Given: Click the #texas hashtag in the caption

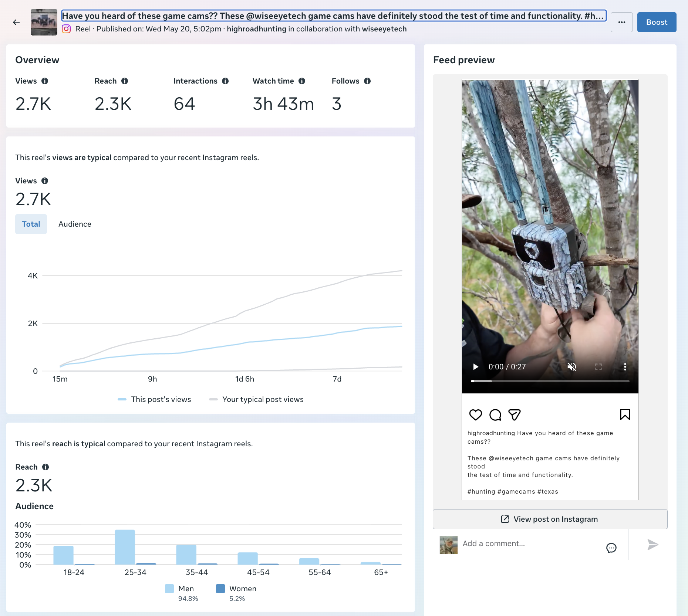Looking at the screenshot, I should click(x=548, y=491).
